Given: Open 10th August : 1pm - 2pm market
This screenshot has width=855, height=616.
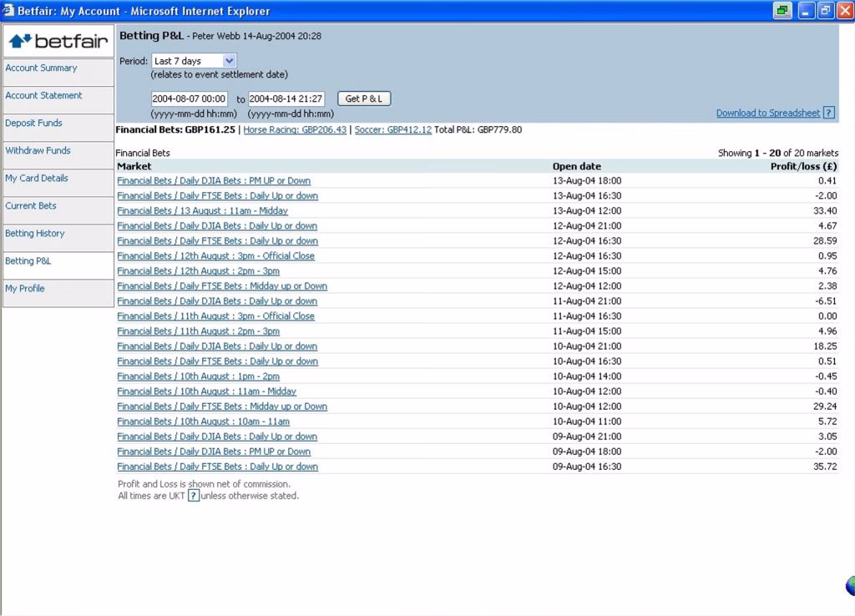Looking at the screenshot, I should pos(199,376).
